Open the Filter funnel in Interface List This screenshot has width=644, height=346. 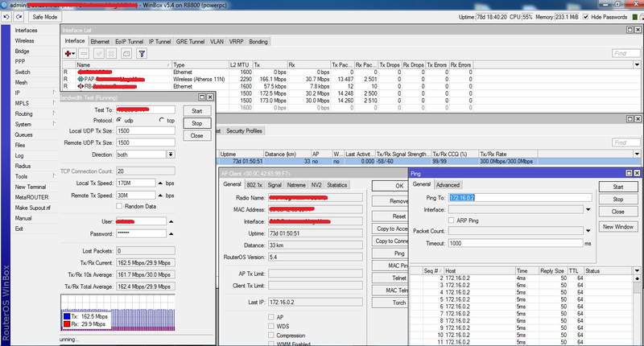click(142, 53)
